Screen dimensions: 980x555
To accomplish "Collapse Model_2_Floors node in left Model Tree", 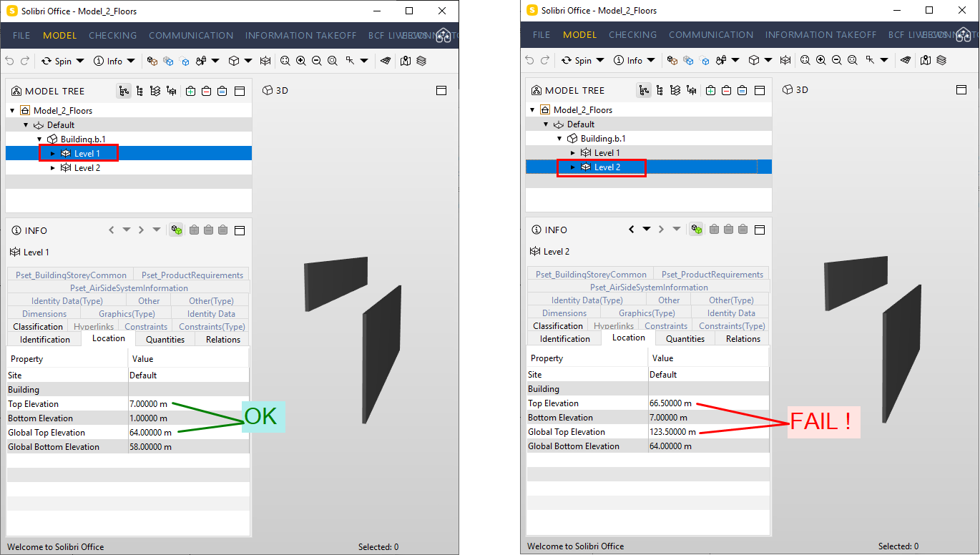I will click(12, 111).
